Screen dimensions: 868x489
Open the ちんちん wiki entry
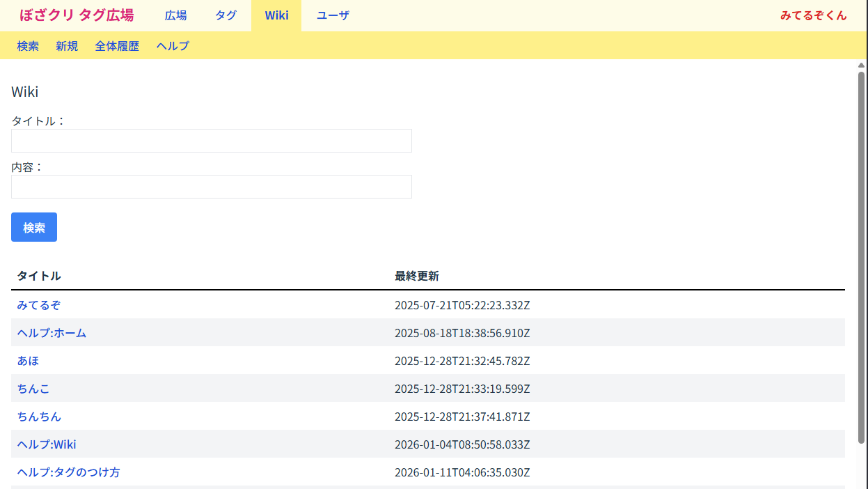click(39, 417)
